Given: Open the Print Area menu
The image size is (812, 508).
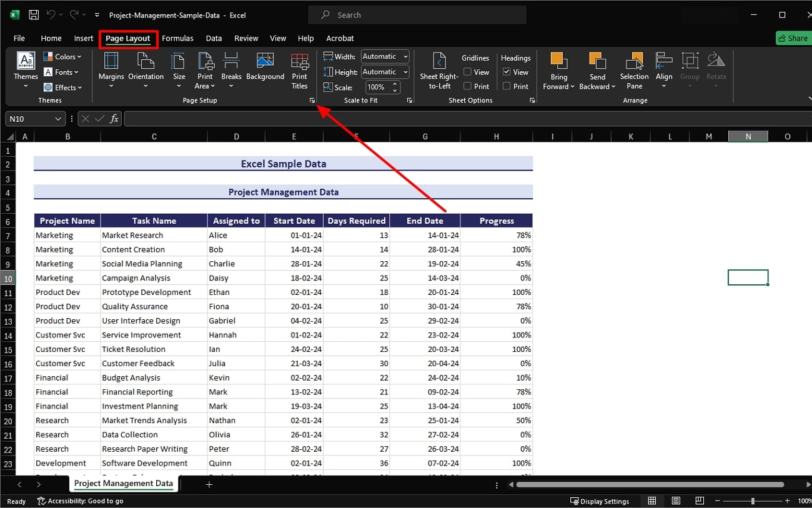Looking at the screenshot, I should coord(205,70).
